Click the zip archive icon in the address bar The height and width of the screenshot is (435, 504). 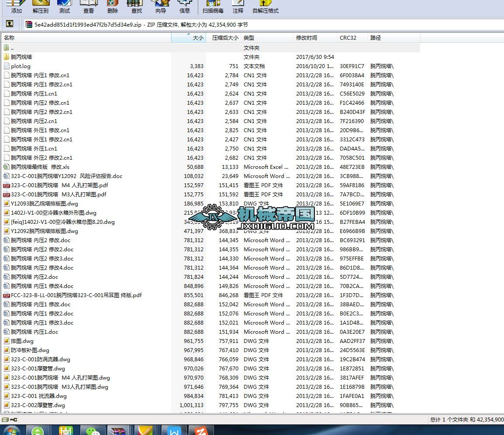29,24
